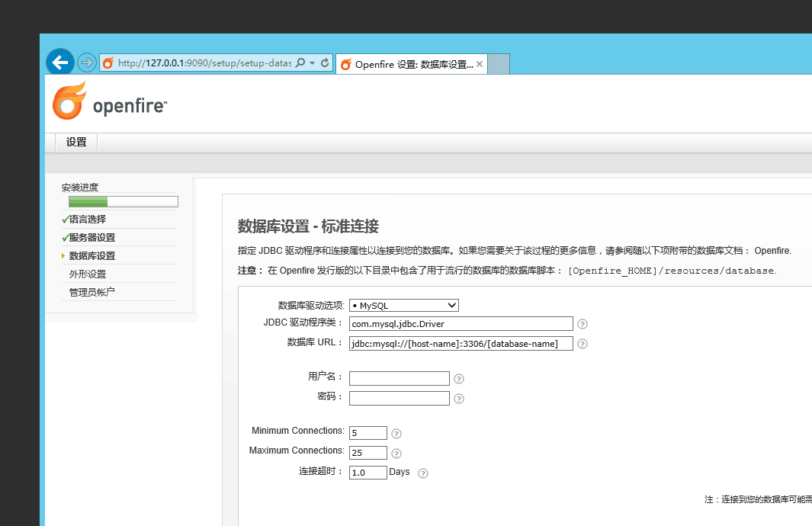Click the 密码 input field
The width and height of the screenshot is (812, 526).
400,398
